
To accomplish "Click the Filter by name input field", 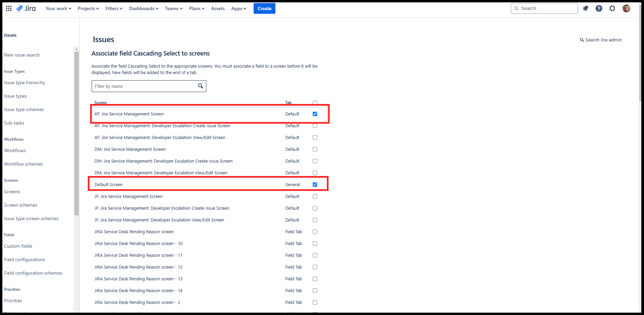I will point(145,86).
